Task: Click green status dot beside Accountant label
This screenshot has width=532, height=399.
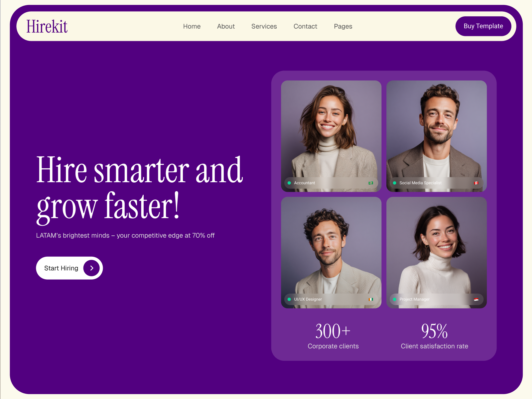Action: (x=289, y=183)
